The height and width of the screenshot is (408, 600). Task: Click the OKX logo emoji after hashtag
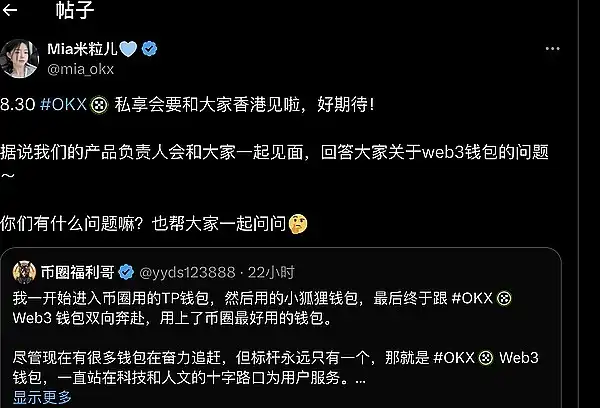pos(99,104)
